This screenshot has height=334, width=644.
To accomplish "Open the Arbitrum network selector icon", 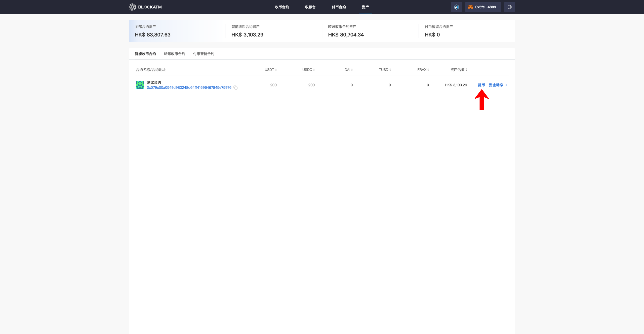I will [x=456, y=7].
